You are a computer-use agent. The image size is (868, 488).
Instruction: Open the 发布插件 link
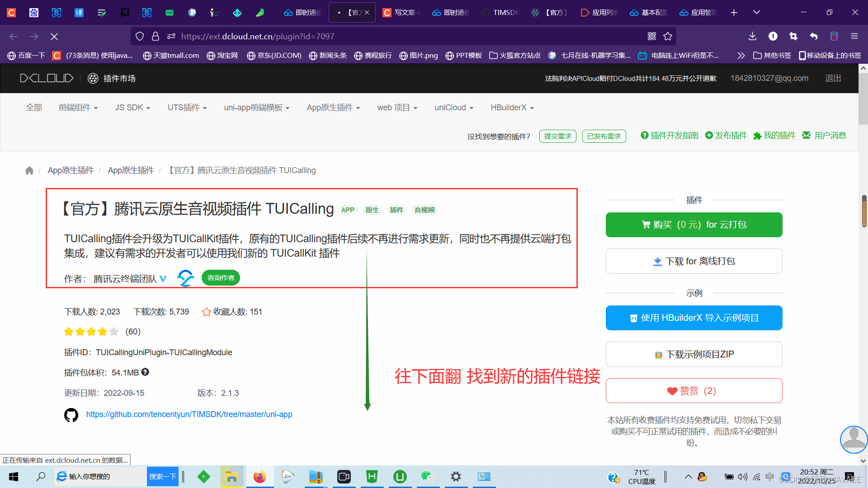(726, 136)
